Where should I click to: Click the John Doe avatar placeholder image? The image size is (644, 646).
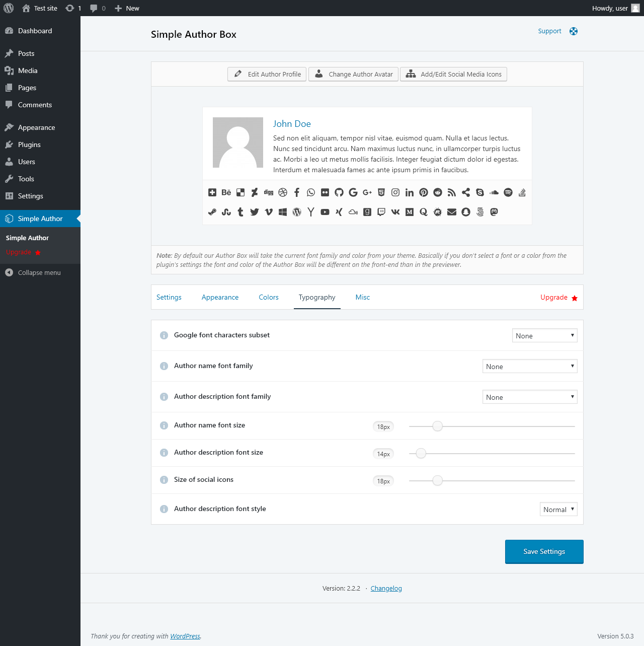[238, 142]
